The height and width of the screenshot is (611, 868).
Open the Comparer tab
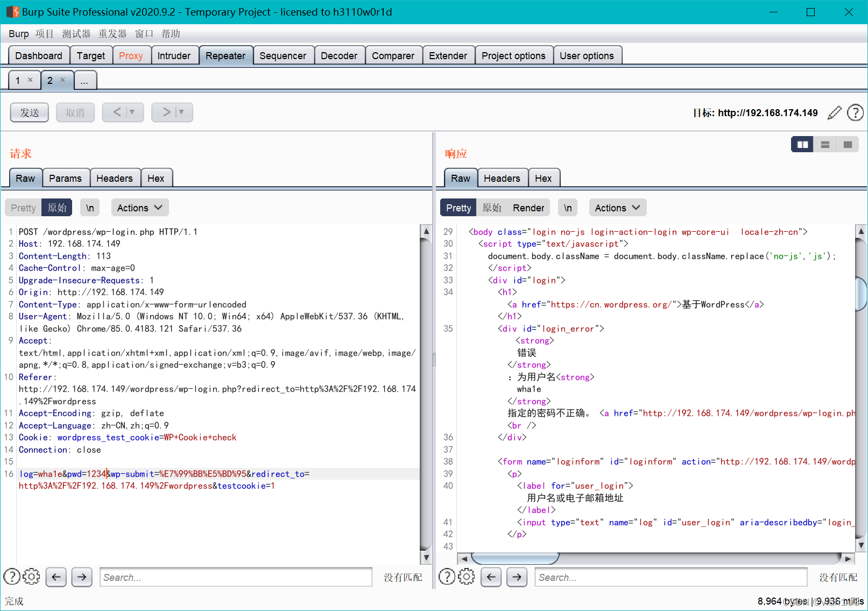393,56
